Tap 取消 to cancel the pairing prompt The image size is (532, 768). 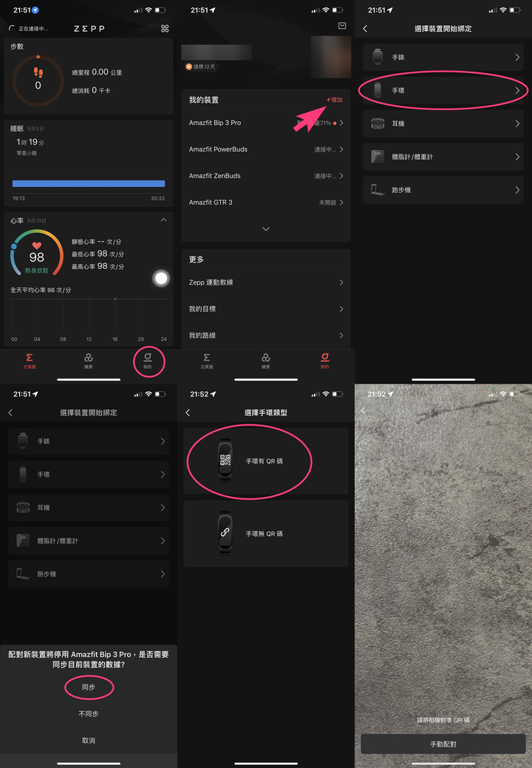(89, 741)
